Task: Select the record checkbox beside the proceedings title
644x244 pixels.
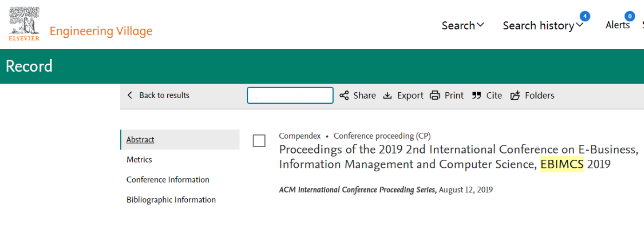Action: [259, 141]
